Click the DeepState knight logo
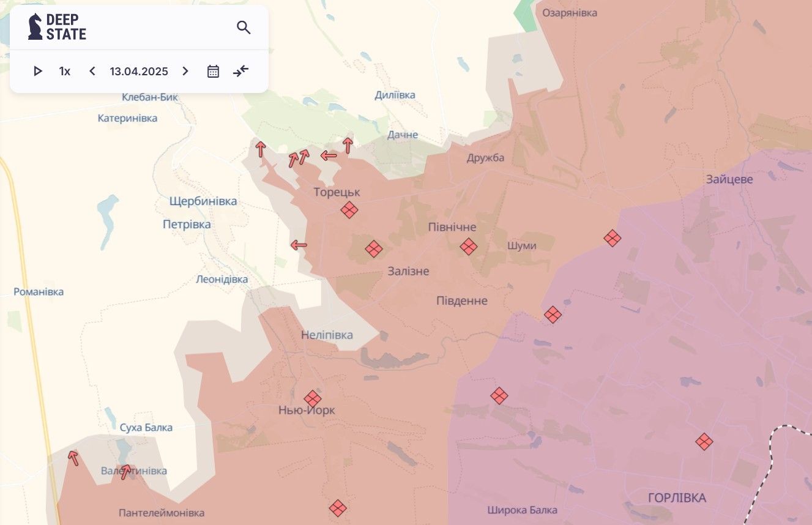This screenshot has width=812, height=525. pos(35,27)
